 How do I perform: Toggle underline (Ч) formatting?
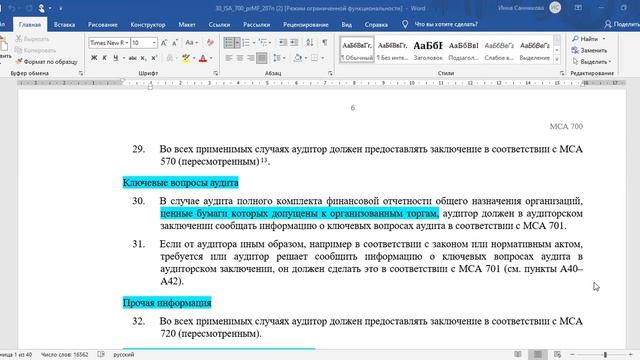point(116,58)
